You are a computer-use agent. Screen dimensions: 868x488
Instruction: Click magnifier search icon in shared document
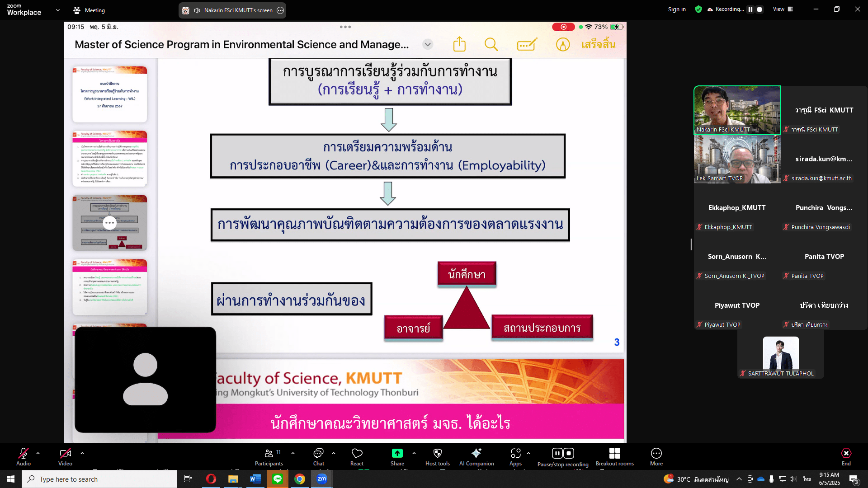click(x=491, y=44)
